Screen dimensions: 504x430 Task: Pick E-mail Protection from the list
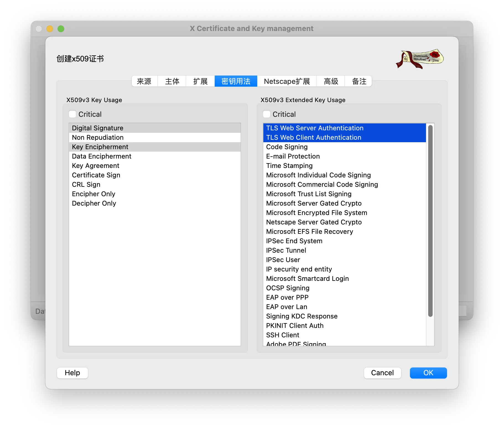[x=293, y=156]
